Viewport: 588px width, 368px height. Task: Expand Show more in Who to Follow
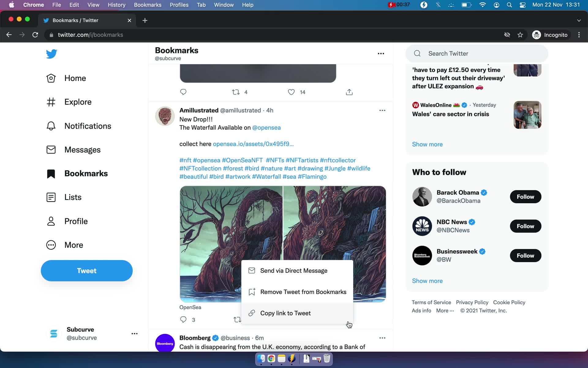point(427,281)
